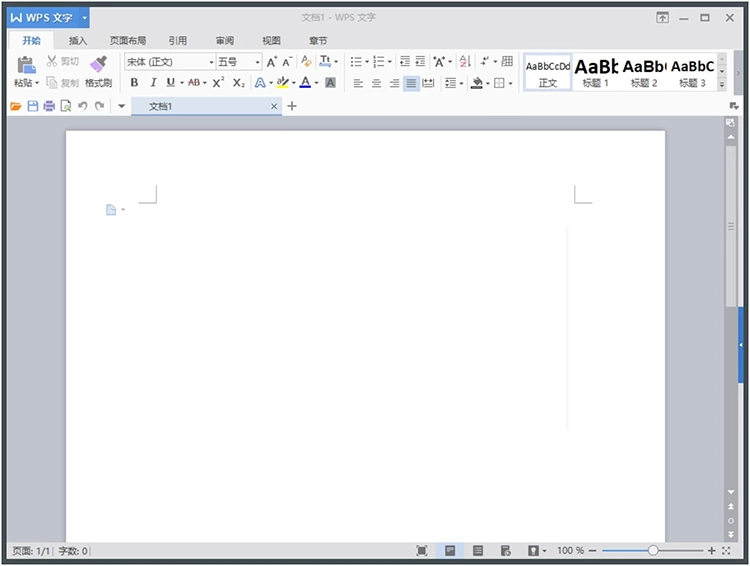This screenshot has height=566, width=750.
Task: Switch to the 插入 (Insert) ribbon tab
Action: (78, 41)
